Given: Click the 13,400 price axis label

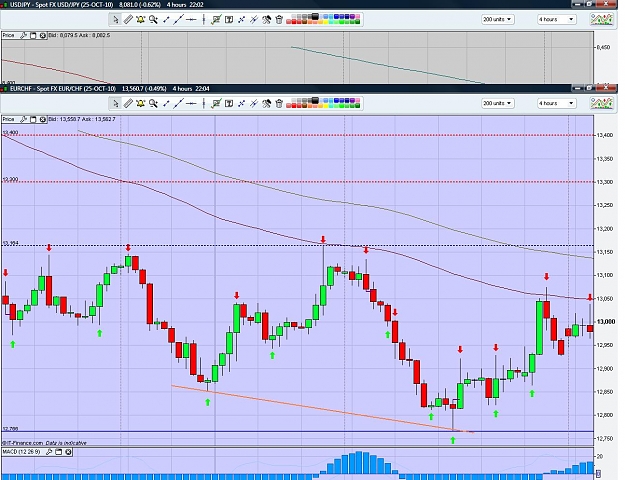Looking at the screenshot, I should click(604, 135).
